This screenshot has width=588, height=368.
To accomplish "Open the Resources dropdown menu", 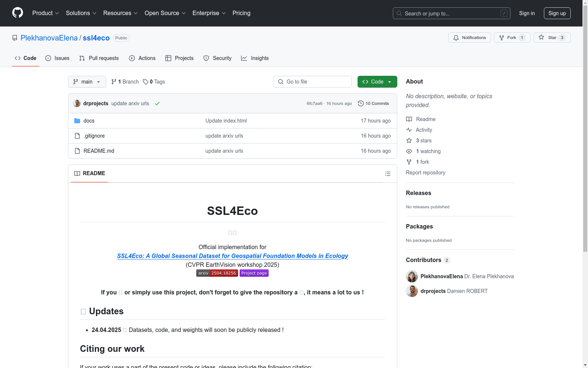I will [x=121, y=13].
